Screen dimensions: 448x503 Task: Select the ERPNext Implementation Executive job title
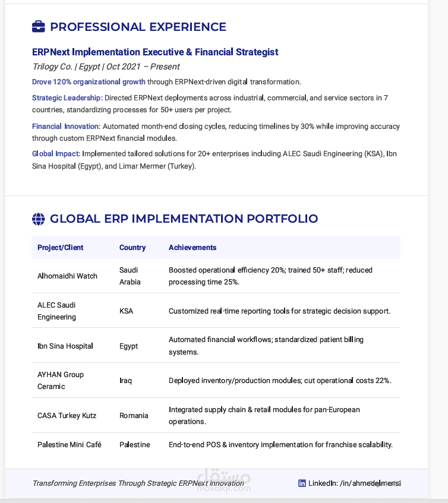(155, 52)
